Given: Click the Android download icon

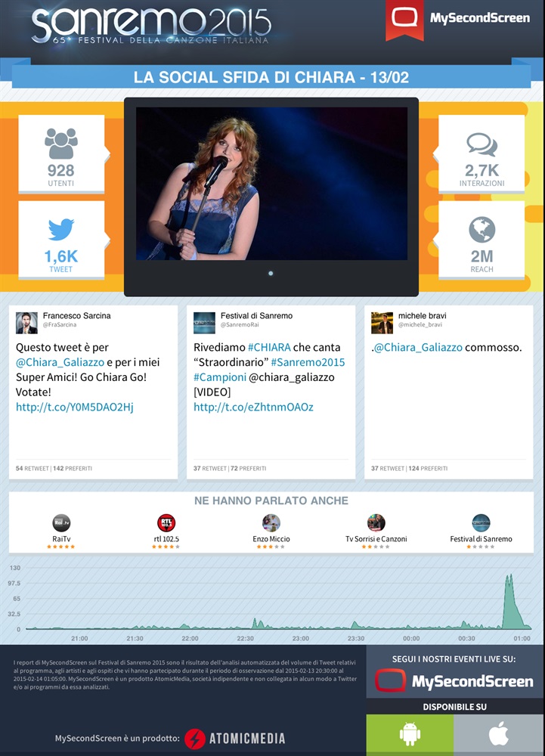Looking at the screenshot, I should (410, 734).
